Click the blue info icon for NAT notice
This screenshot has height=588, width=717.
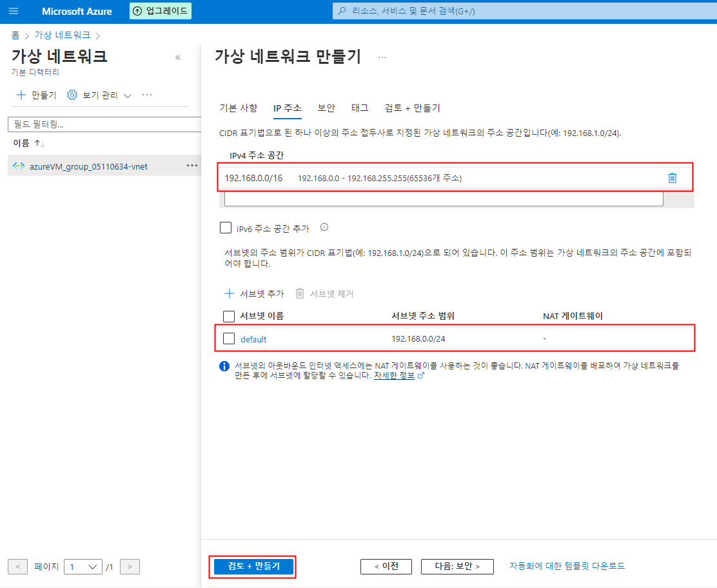click(224, 366)
